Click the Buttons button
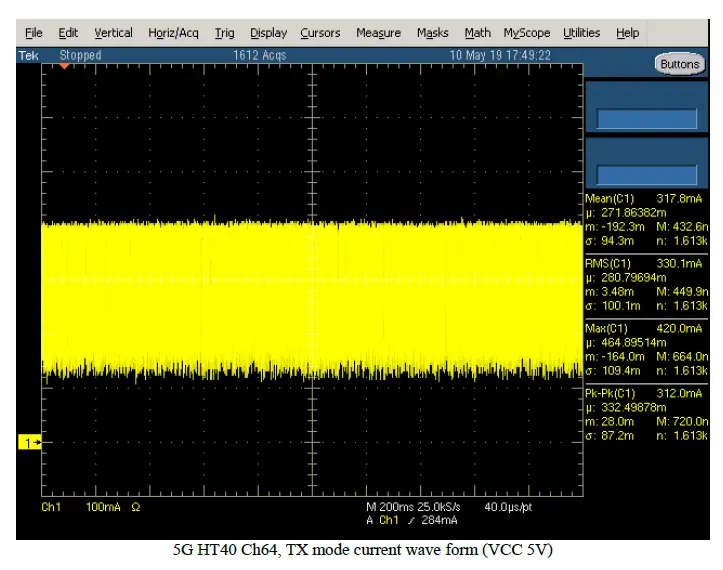723x570 pixels. point(680,64)
